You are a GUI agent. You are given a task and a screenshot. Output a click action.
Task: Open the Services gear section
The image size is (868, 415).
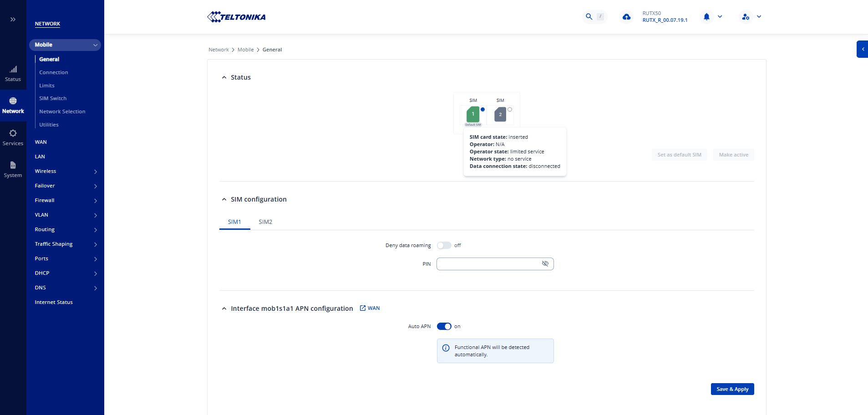click(x=13, y=137)
